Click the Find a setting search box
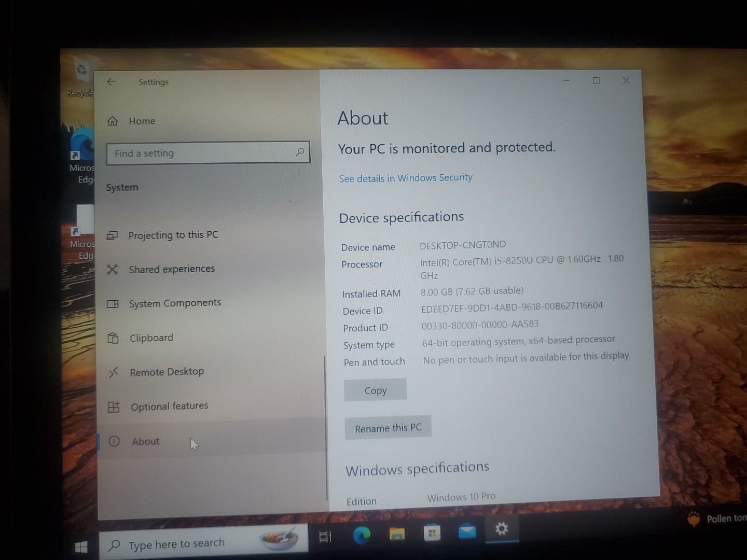The image size is (747, 560). pos(208,153)
